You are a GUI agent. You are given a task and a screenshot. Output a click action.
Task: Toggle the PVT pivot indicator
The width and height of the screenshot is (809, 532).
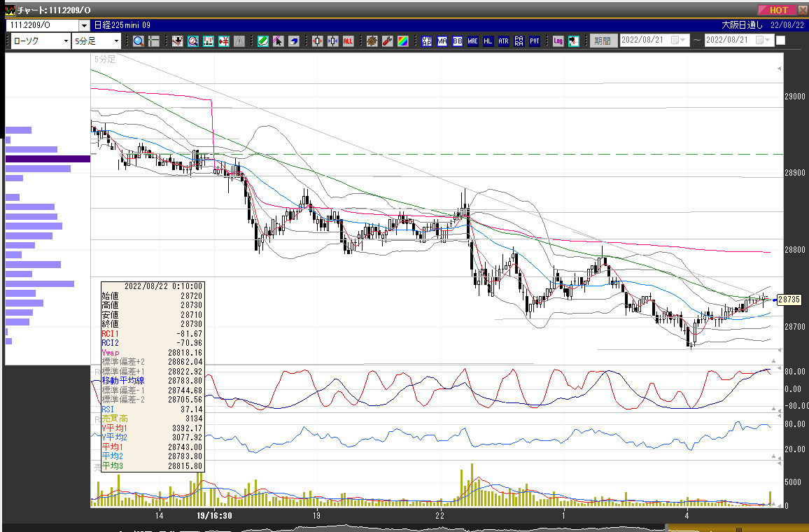point(535,41)
